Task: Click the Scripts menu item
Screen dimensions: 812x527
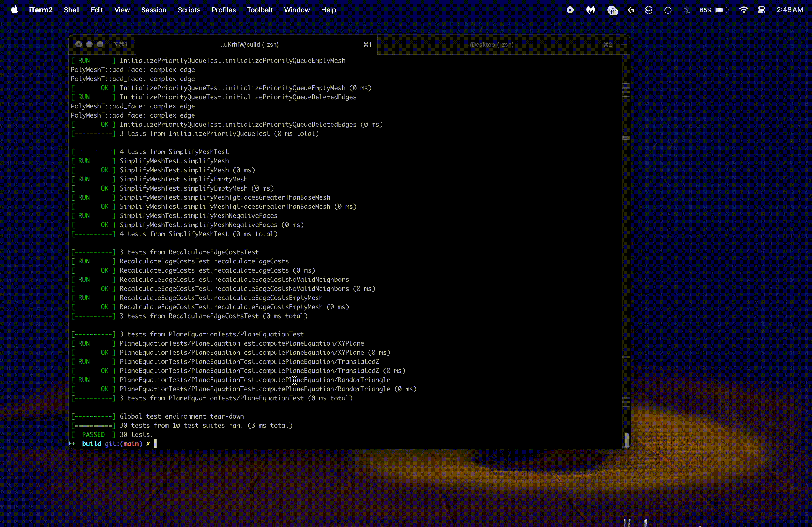Action: tap(189, 10)
